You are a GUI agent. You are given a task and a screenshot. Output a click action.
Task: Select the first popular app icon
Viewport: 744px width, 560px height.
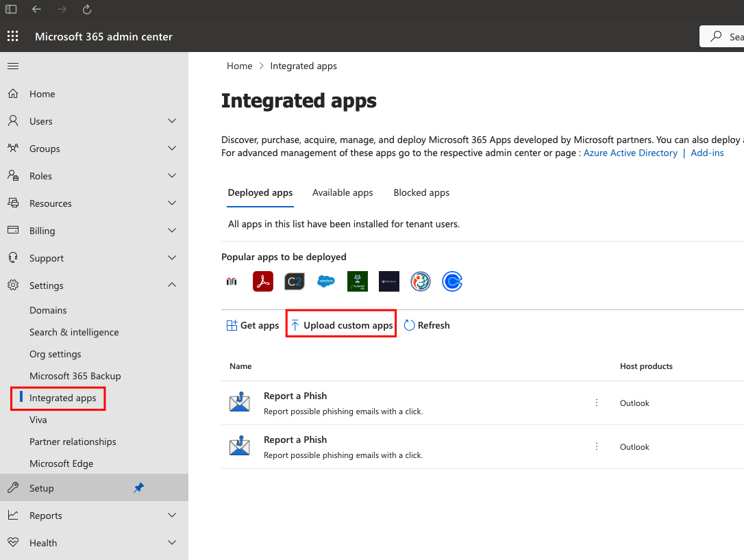coord(231,281)
